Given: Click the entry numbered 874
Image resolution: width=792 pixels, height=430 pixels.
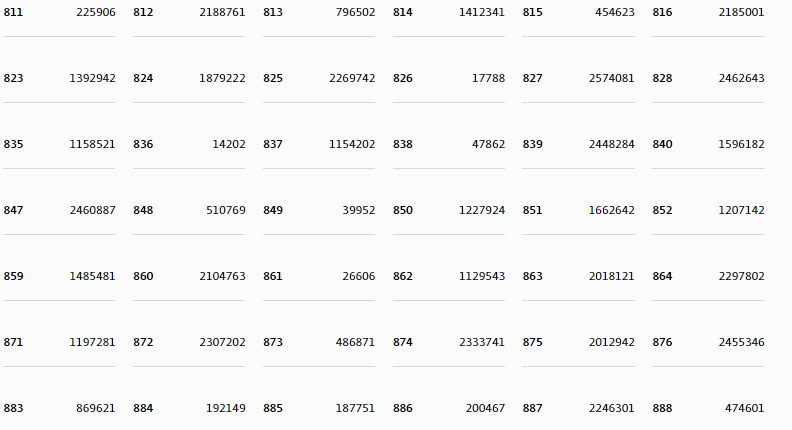Looking at the screenshot, I should (x=403, y=343).
